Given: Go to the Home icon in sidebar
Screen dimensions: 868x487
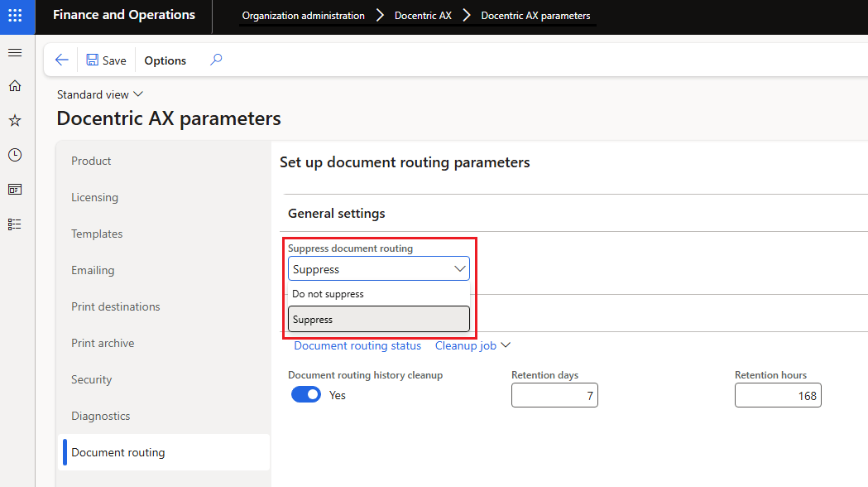Looking at the screenshot, I should tap(14, 86).
